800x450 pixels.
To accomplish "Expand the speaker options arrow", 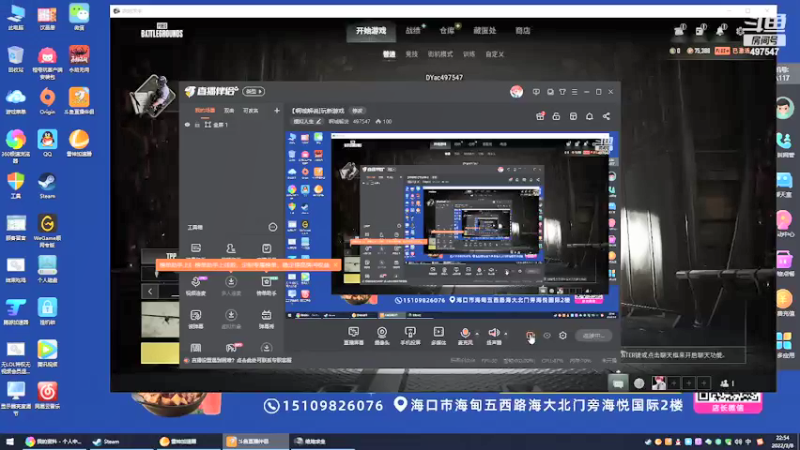I will [x=506, y=334].
